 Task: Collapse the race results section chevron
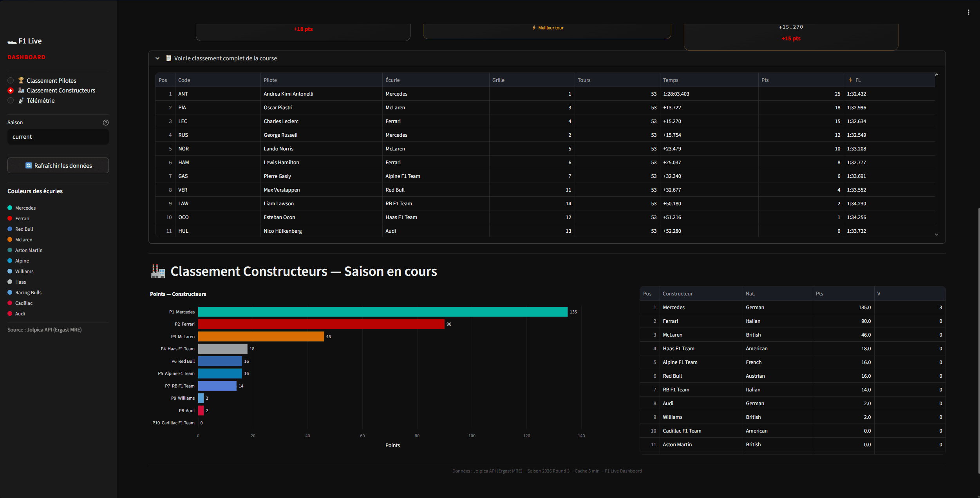[158, 58]
